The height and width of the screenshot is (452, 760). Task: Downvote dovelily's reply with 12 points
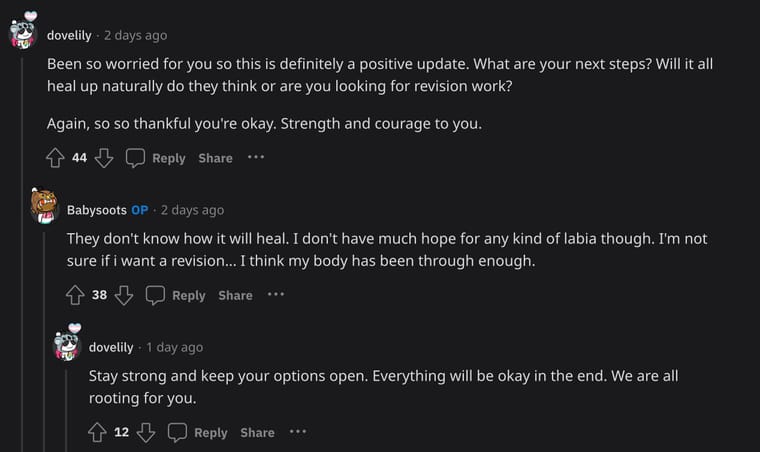pos(146,432)
